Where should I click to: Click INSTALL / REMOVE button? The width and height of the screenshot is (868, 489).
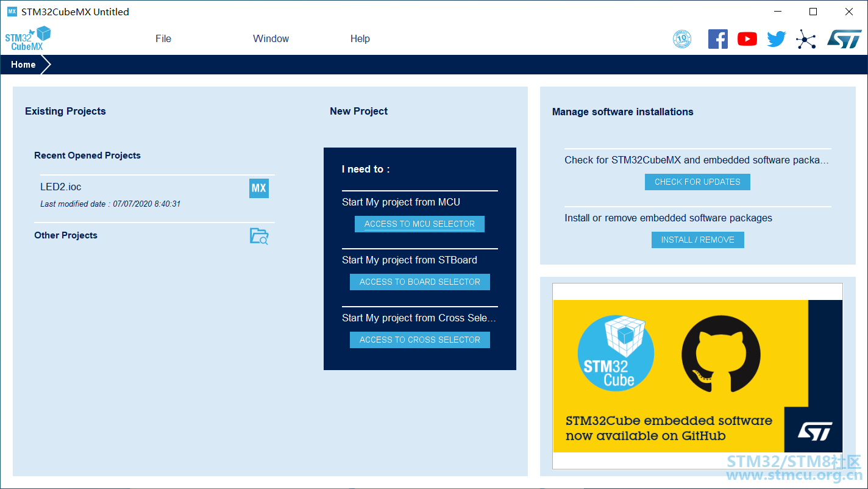[x=698, y=240]
